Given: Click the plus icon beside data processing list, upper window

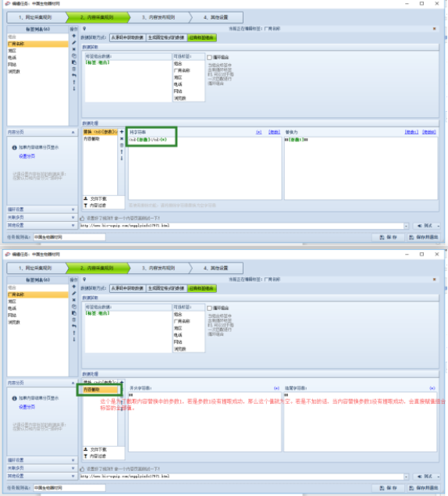Looking at the screenshot, I should pos(122,131).
